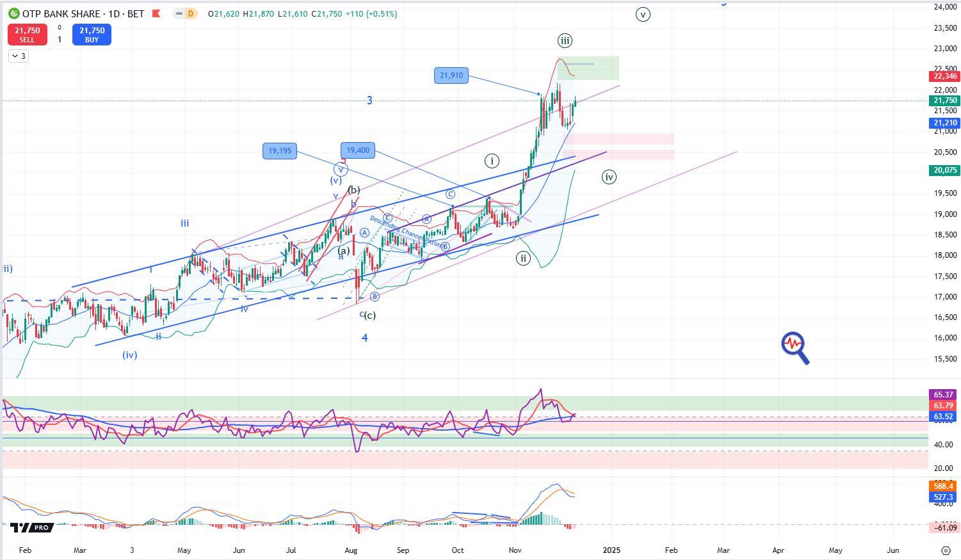Viewport: 961px width, 560px height.
Task: Click the +110 (+0.51%) change value
Action: click(x=371, y=13)
